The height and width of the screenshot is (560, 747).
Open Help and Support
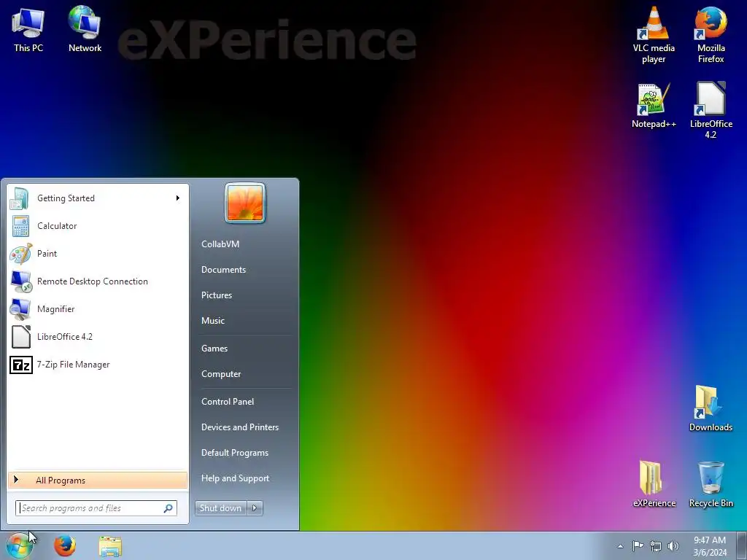236,478
